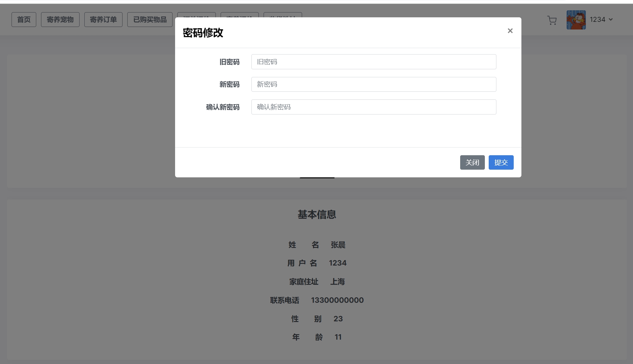Viewport: 633px width, 364px height.
Task: Close the 密码修改 dialog with the X icon
Action: click(510, 31)
